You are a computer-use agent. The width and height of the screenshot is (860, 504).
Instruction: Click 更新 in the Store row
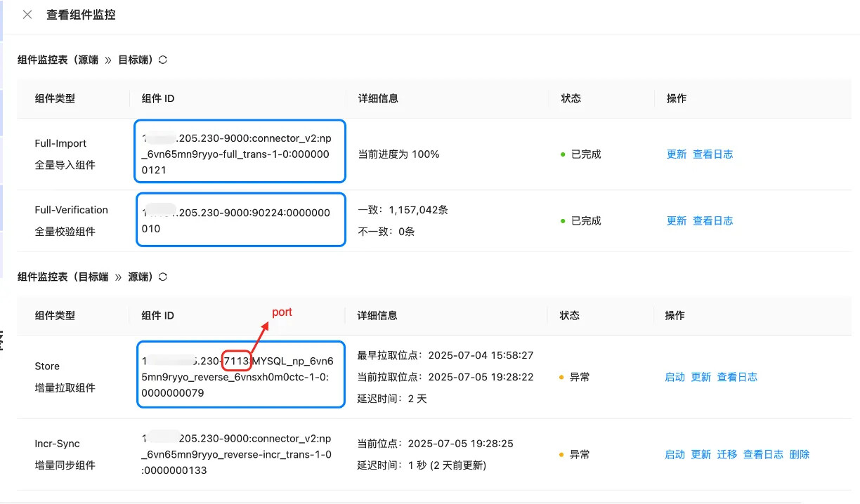click(701, 377)
